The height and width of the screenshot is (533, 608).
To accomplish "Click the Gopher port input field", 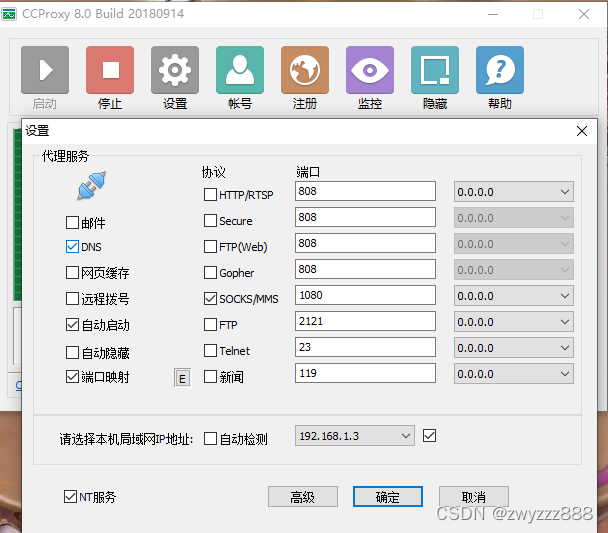I will [x=365, y=269].
